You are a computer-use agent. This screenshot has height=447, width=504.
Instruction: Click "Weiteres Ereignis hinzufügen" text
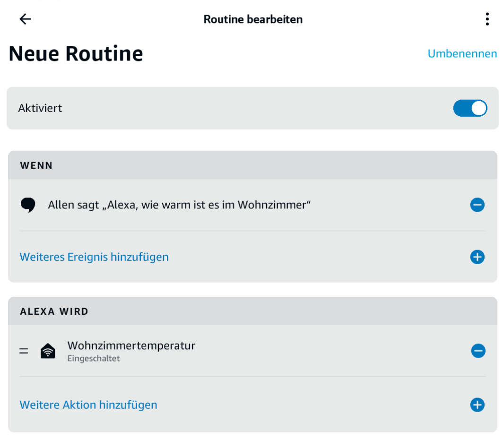tap(94, 257)
